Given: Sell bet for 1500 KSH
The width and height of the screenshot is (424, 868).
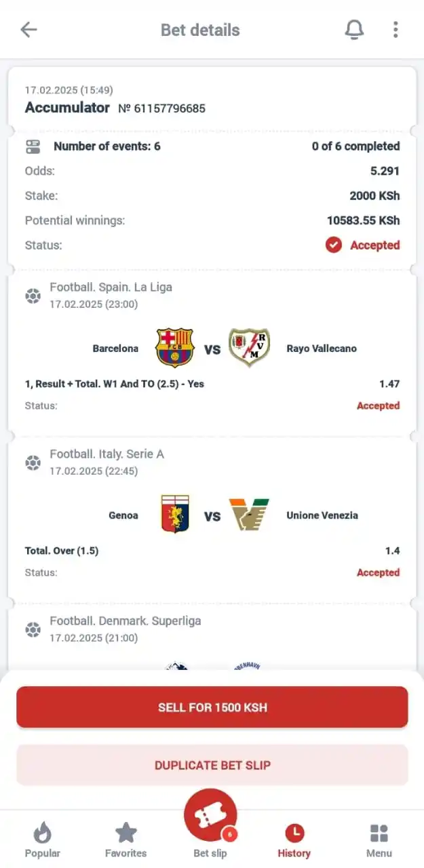Looking at the screenshot, I should [x=212, y=707].
